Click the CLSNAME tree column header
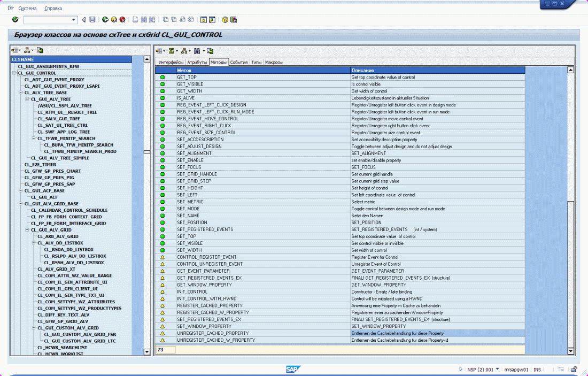 pyautogui.click(x=71, y=59)
